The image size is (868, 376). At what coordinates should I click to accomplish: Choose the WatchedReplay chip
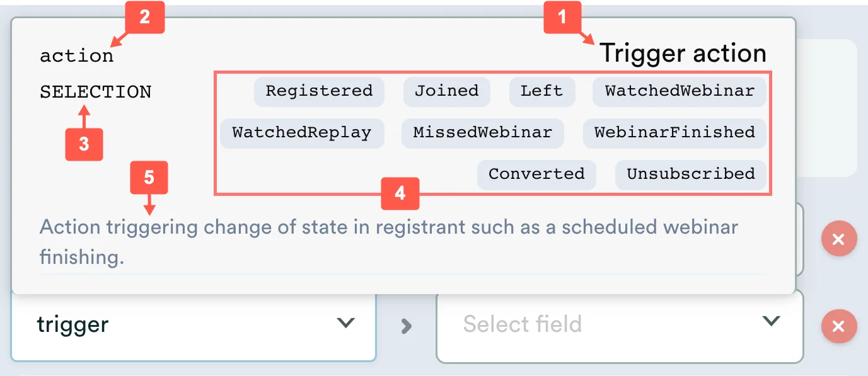coord(301,133)
